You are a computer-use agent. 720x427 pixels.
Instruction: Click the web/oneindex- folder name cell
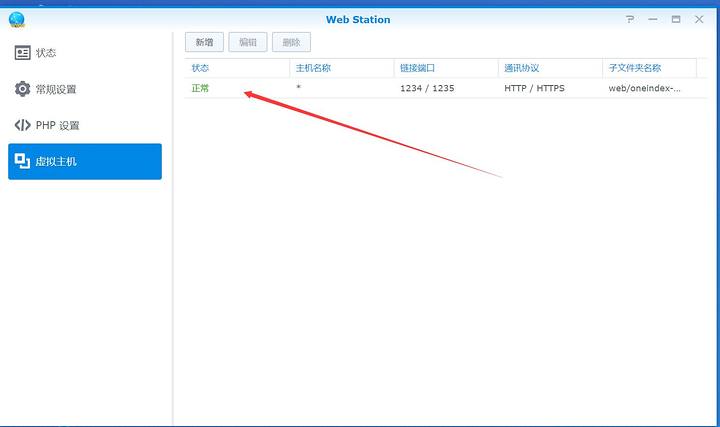coord(644,88)
